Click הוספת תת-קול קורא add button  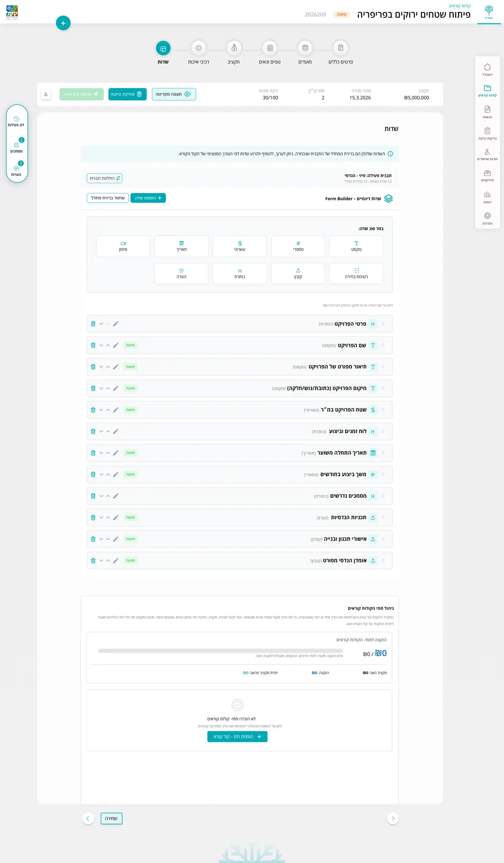[x=237, y=737]
